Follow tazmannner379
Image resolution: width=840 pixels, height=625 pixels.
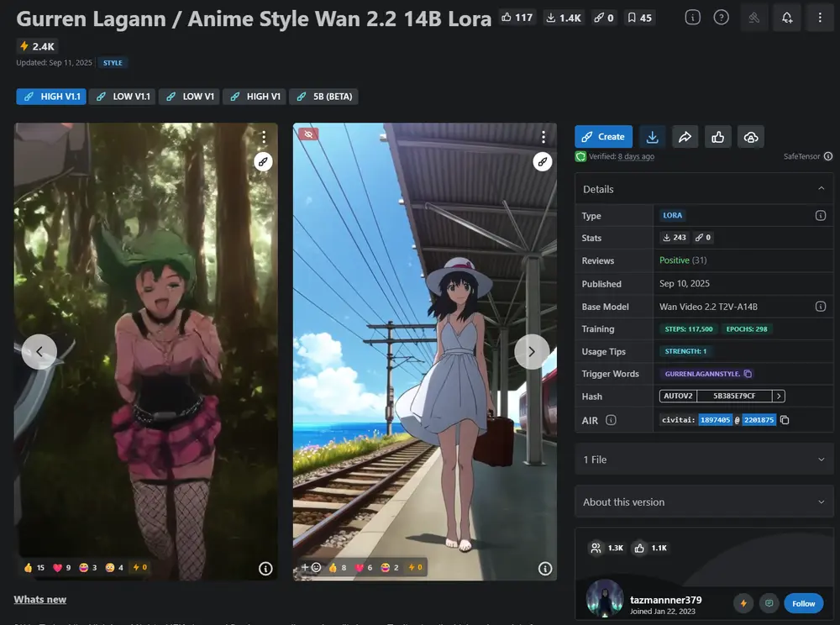(x=803, y=603)
